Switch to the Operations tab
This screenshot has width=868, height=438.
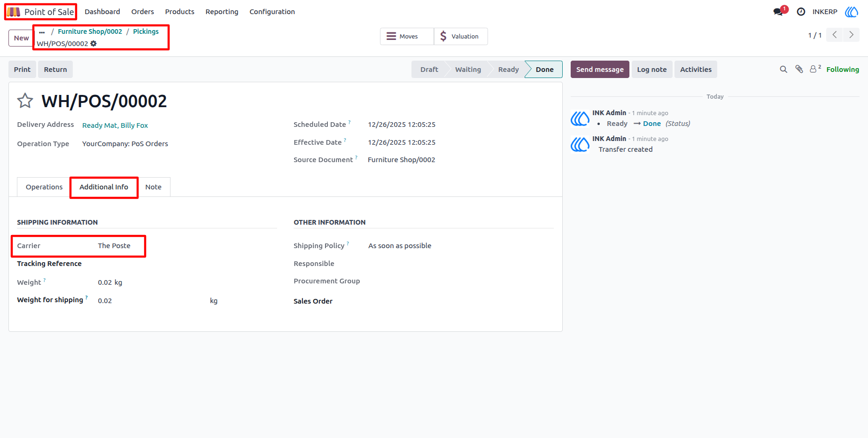point(44,187)
